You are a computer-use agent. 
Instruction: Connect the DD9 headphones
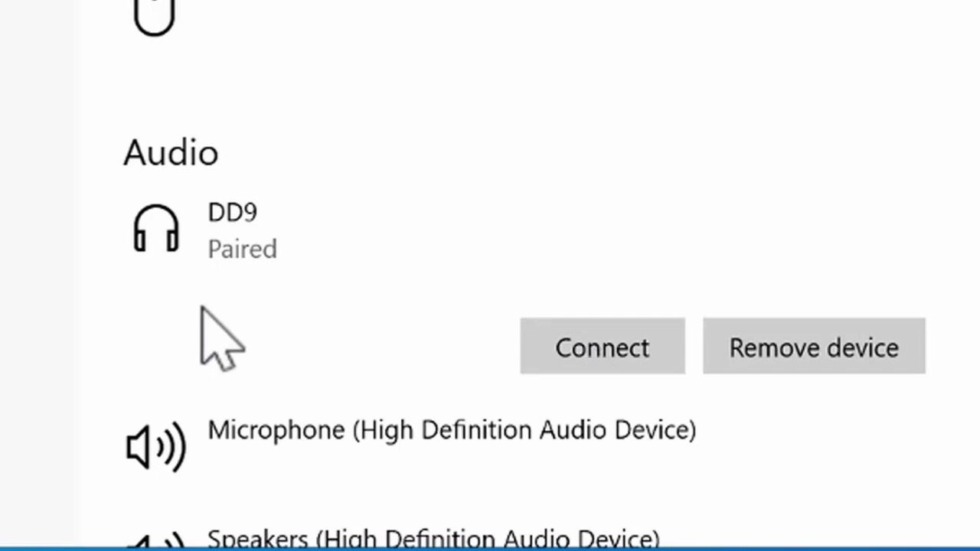pyautogui.click(x=603, y=347)
